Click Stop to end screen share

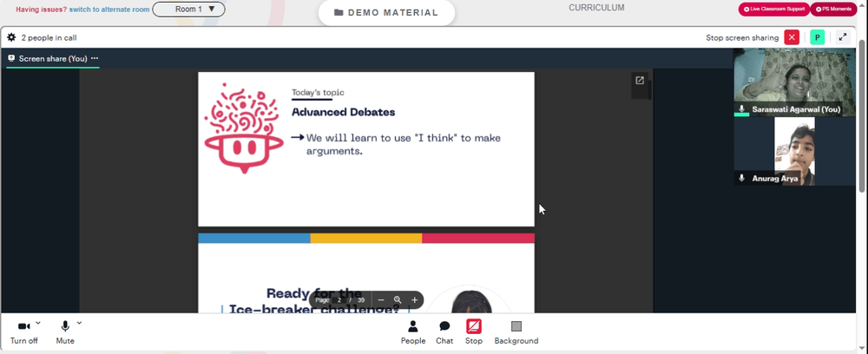pyautogui.click(x=474, y=333)
